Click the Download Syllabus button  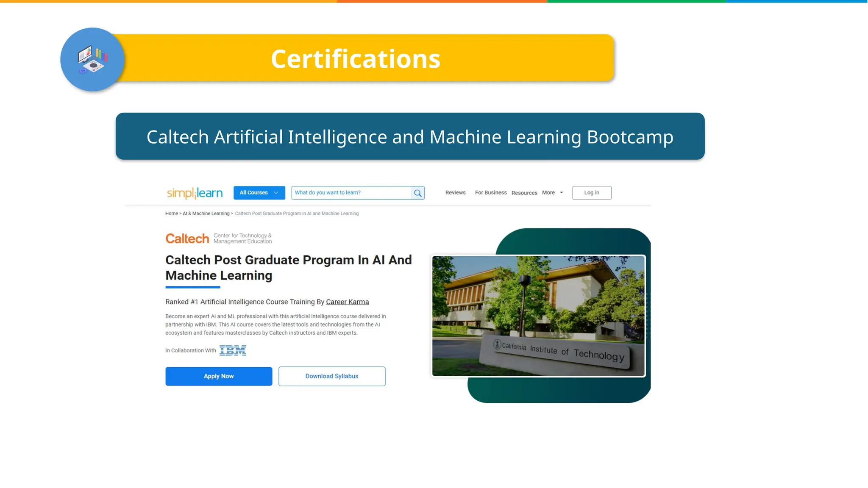pyautogui.click(x=332, y=376)
